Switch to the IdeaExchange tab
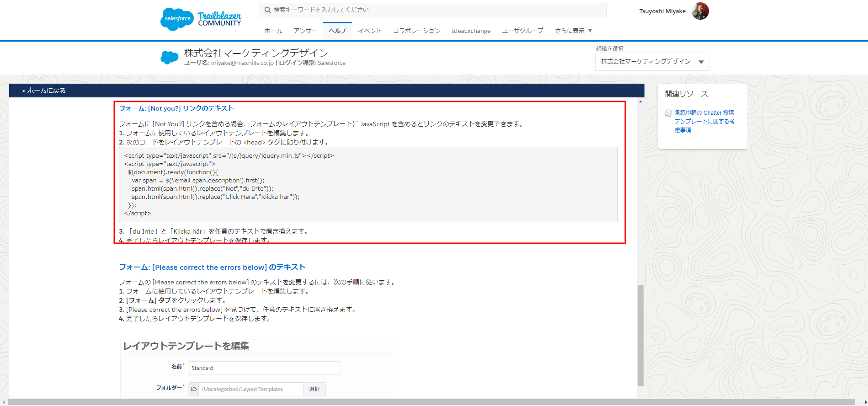This screenshot has height=406, width=868. (x=471, y=31)
